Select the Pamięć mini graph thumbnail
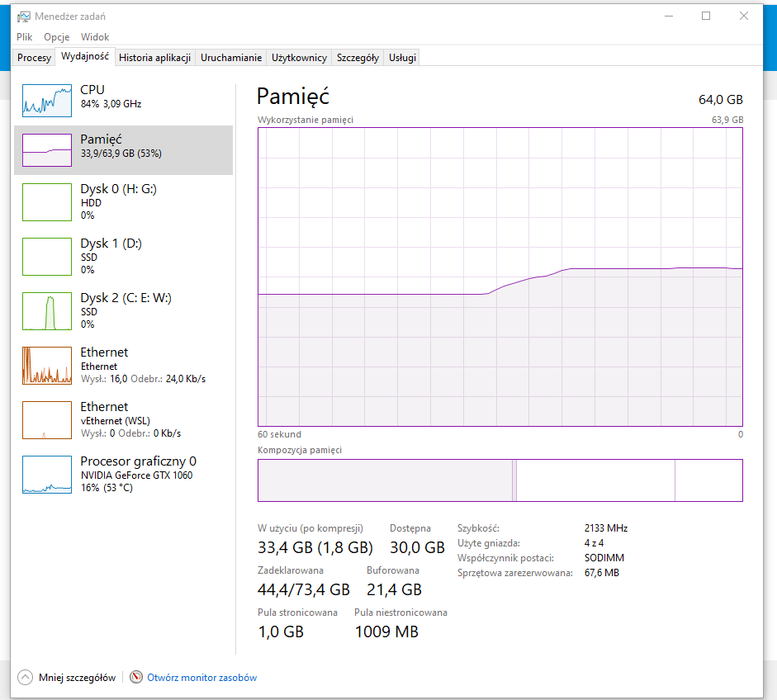Screen dimensions: 777x700 tap(47, 150)
